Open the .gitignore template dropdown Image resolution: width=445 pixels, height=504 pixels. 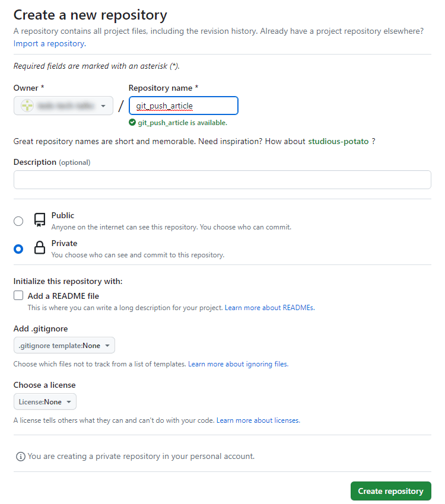click(64, 345)
